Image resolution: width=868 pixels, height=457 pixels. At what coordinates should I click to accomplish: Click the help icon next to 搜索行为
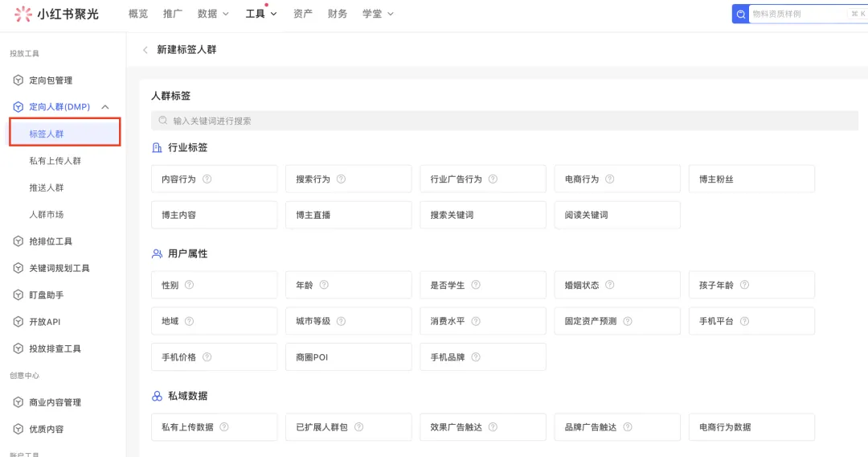(x=341, y=179)
